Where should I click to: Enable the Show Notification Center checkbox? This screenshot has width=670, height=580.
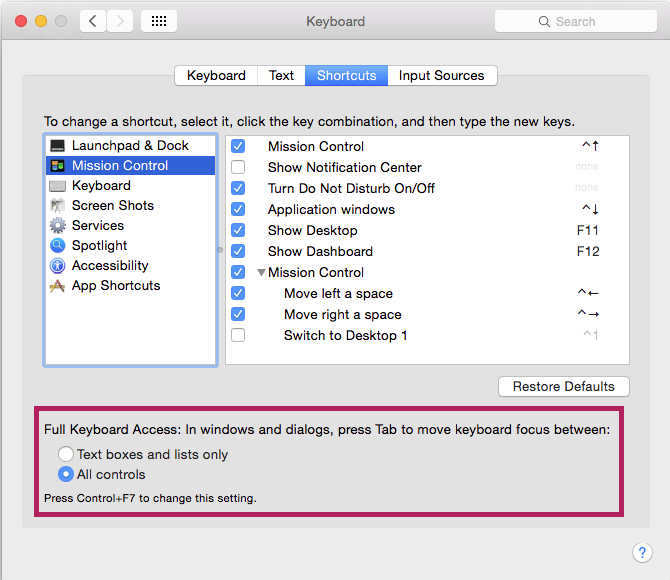pos(238,168)
